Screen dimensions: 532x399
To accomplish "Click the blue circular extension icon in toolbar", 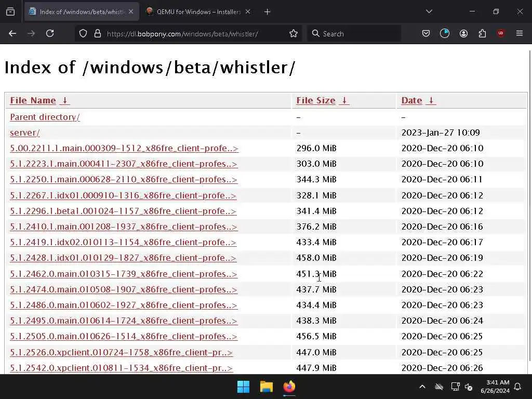I will (x=445, y=33).
